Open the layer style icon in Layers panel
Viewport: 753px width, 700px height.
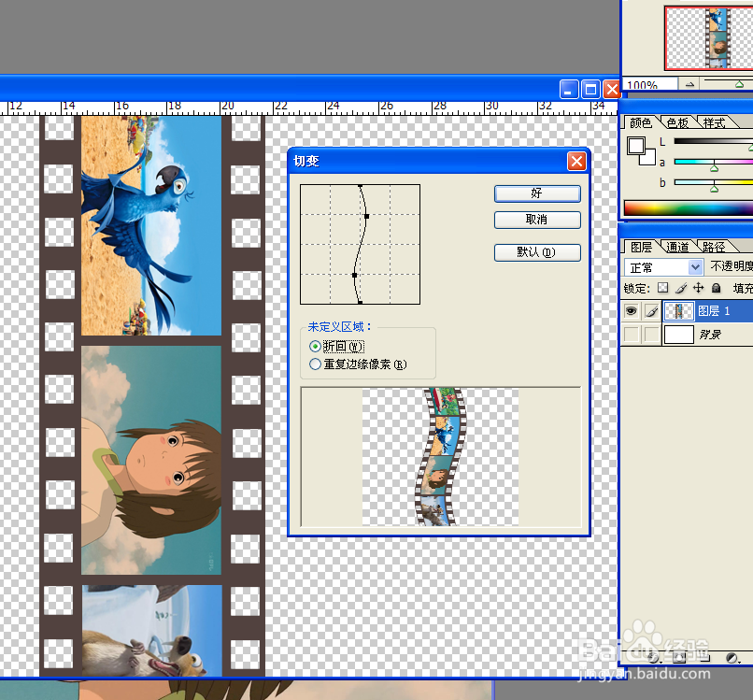click(653, 658)
